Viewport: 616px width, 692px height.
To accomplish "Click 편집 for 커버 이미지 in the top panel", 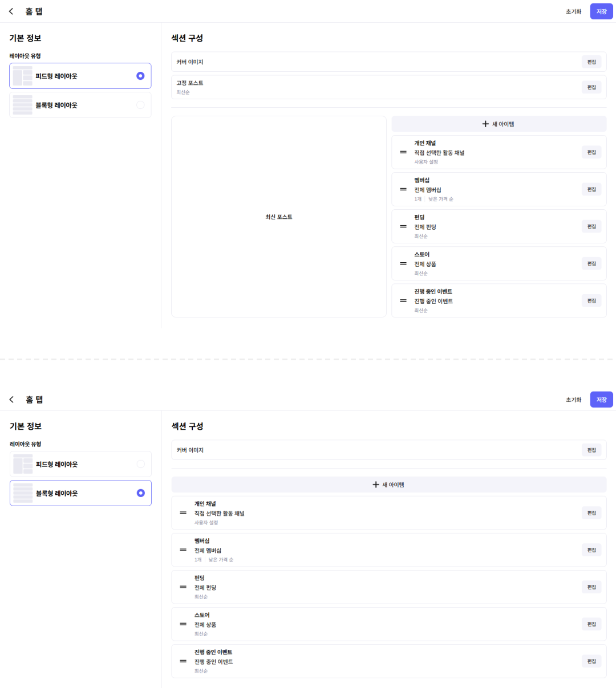I will coord(591,62).
